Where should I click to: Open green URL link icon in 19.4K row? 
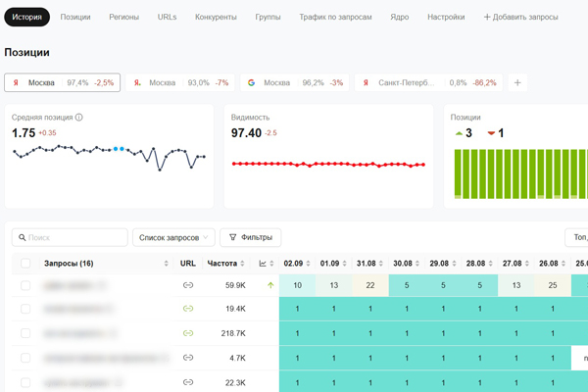pyautogui.click(x=188, y=309)
